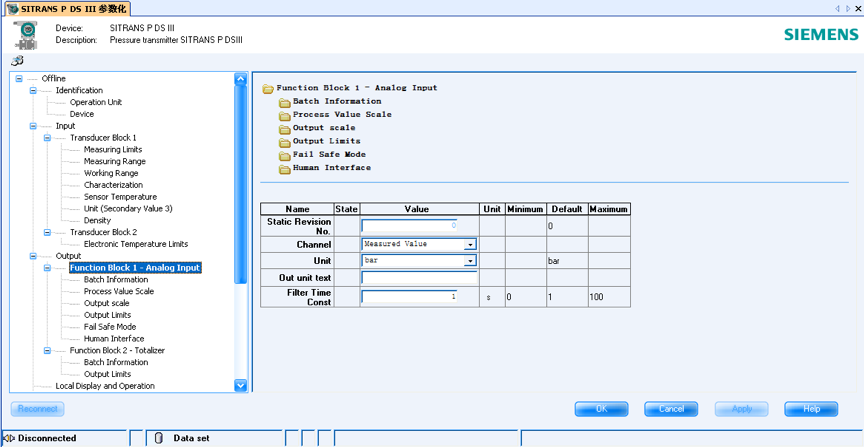This screenshot has height=447, width=864.
Task: Click the Cancel button
Action: tap(671, 409)
